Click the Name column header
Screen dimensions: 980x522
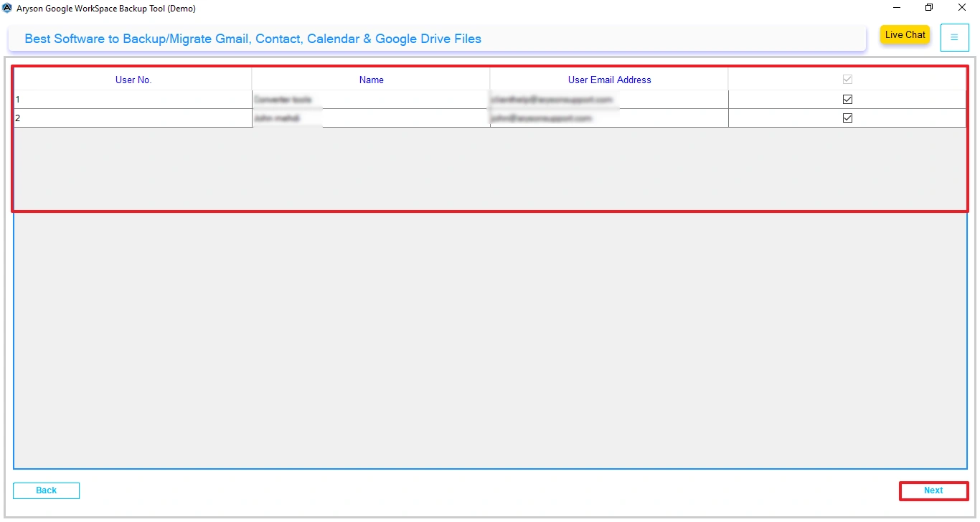371,79
